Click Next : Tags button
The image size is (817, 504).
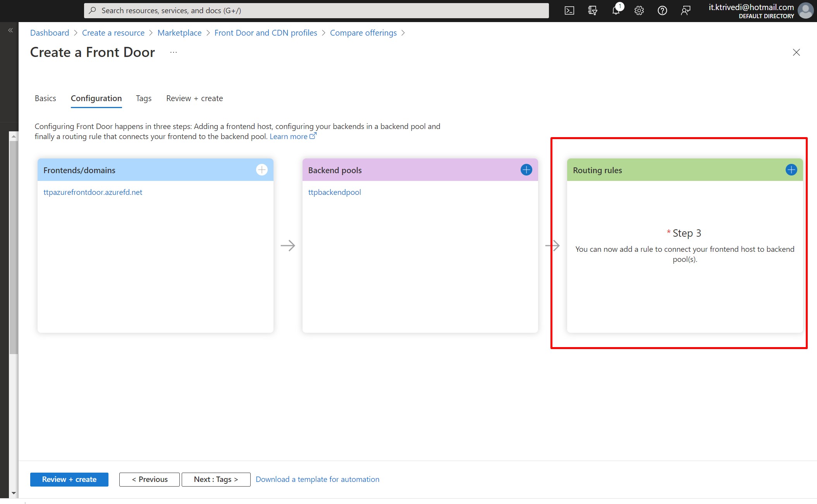click(x=216, y=479)
